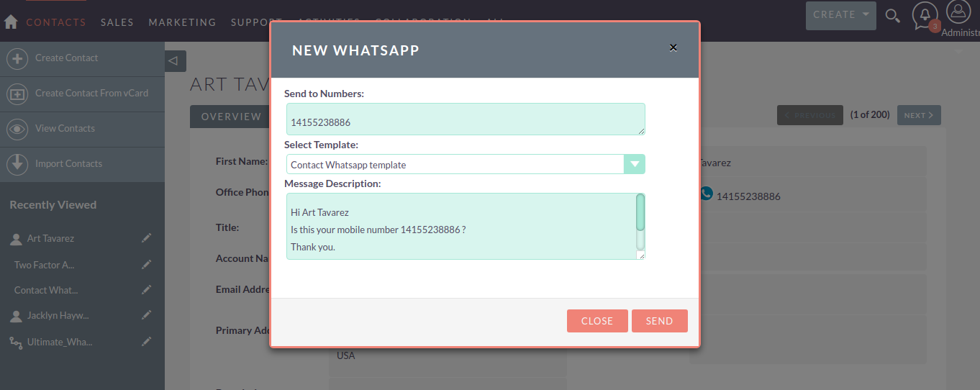
Task: Open the MARKETING menu
Action: [x=182, y=22]
